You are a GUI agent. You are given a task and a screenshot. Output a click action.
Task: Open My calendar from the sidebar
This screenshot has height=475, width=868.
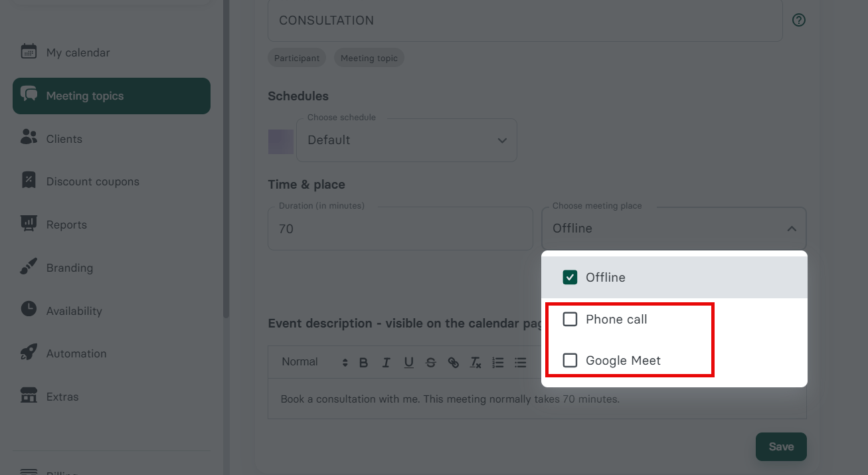pyautogui.click(x=78, y=52)
